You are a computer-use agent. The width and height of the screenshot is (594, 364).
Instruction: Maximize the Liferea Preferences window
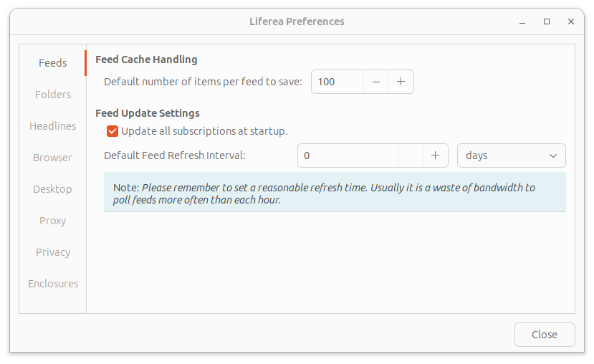click(x=547, y=21)
